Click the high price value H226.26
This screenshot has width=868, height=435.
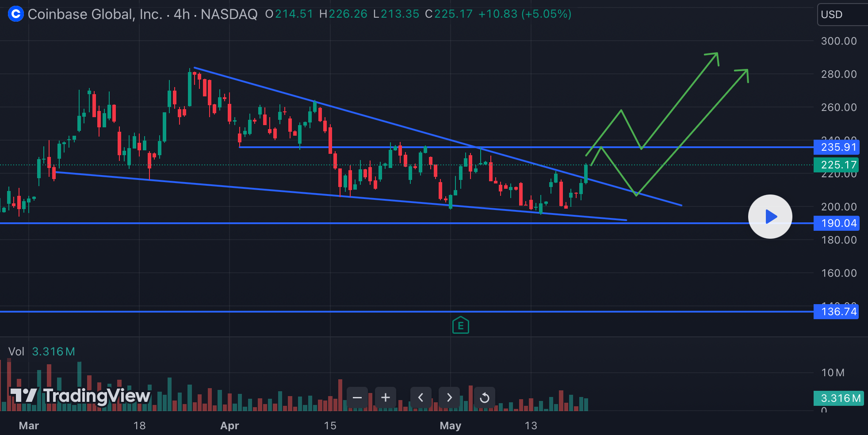(343, 14)
